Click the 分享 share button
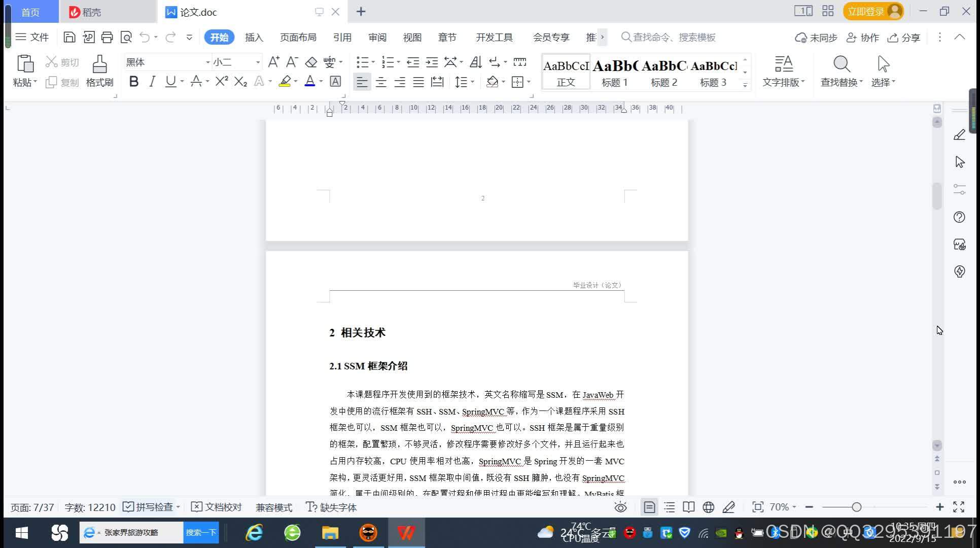 903,38
